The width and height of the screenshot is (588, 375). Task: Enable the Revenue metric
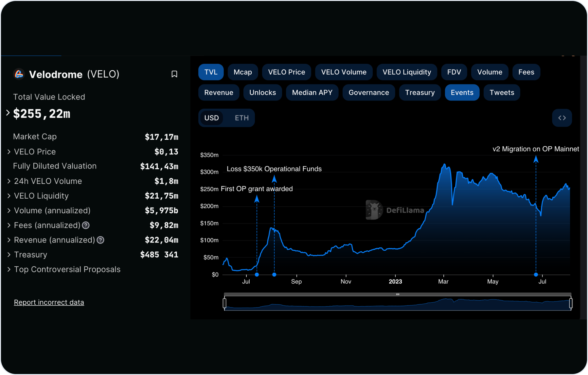tap(219, 93)
